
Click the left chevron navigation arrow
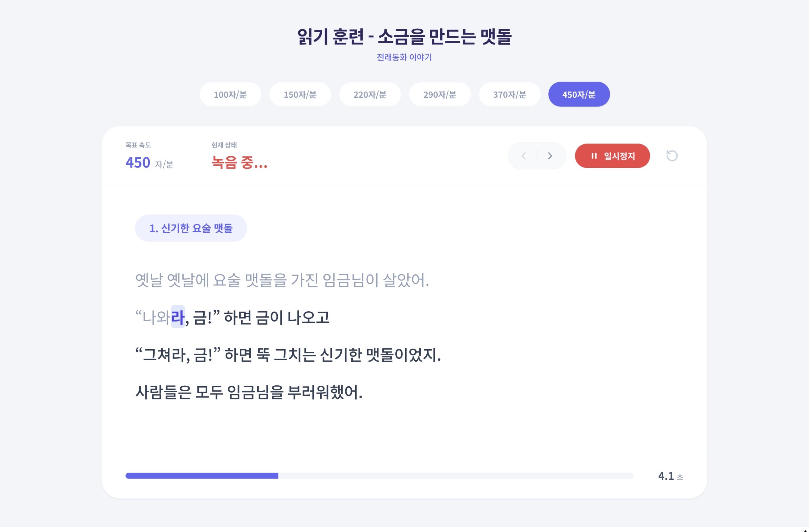coord(523,156)
